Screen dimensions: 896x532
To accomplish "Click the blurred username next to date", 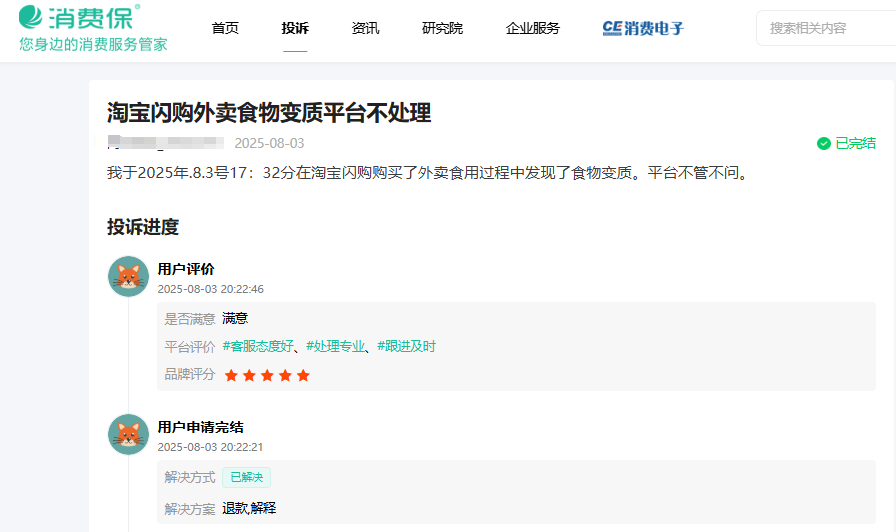I will (165, 142).
